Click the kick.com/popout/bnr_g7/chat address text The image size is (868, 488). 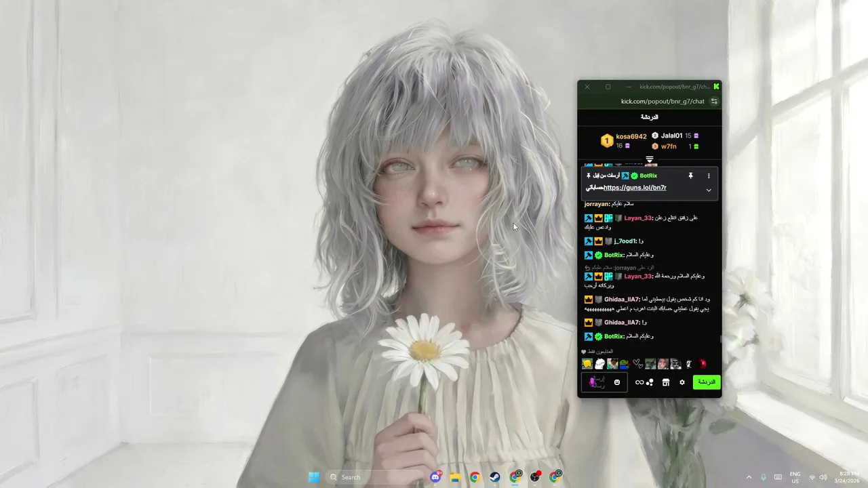[663, 102]
